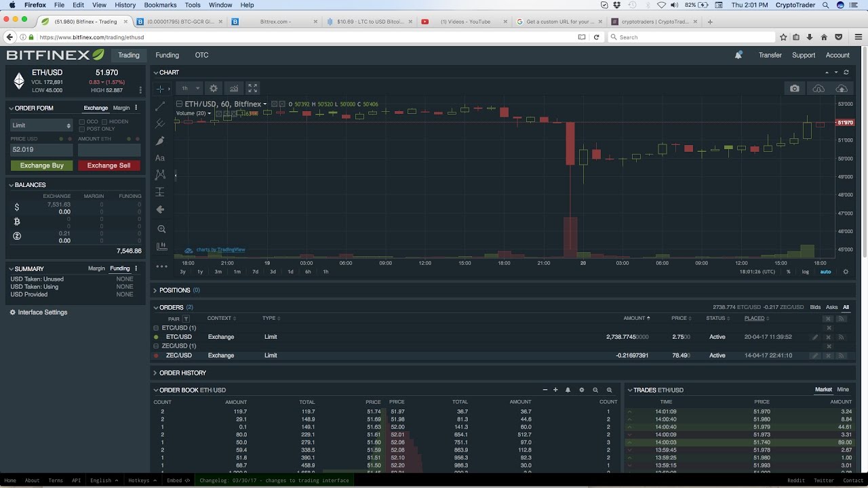The width and height of the screenshot is (868, 488).
Task: Open the Firefox Bookmarks menu
Action: pyautogui.click(x=160, y=5)
